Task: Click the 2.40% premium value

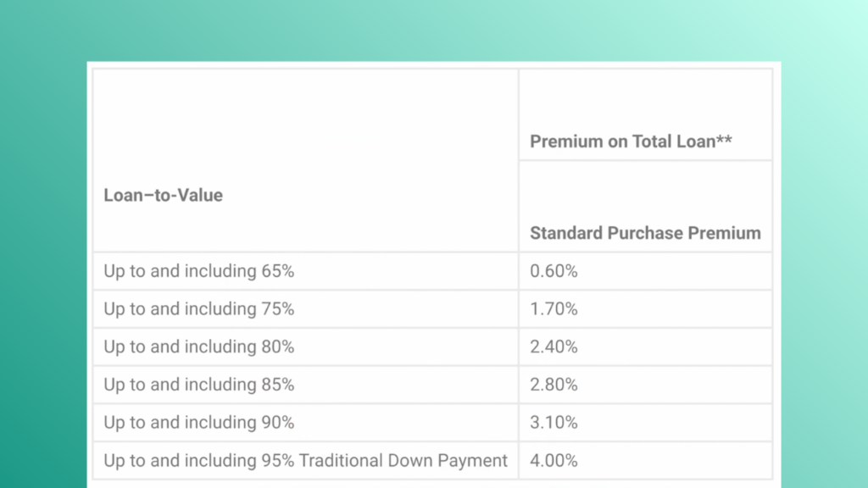Action: tap(553, 347)
